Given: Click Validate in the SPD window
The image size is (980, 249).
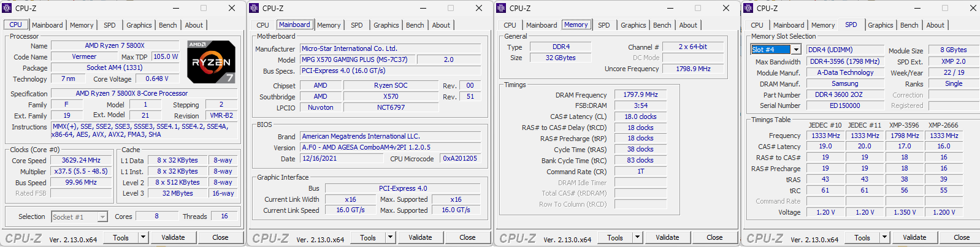Looking at the screenshot, I should click(x=914, y=237).
